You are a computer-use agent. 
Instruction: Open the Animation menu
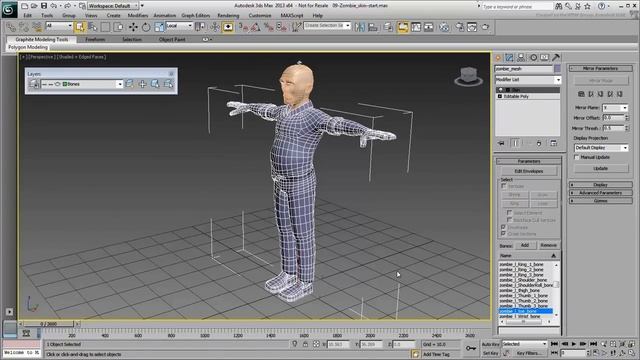pyautogui.click(x=164, y=16)
